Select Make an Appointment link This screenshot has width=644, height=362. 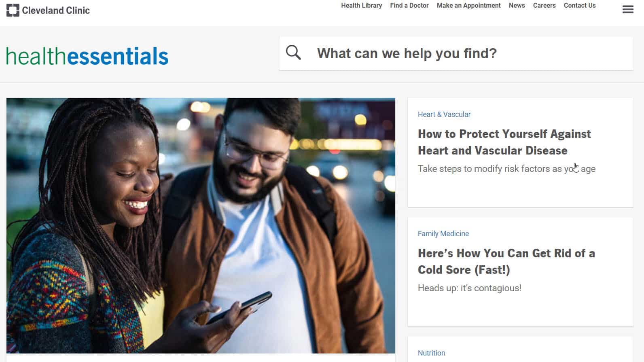[x=468, y=5]
